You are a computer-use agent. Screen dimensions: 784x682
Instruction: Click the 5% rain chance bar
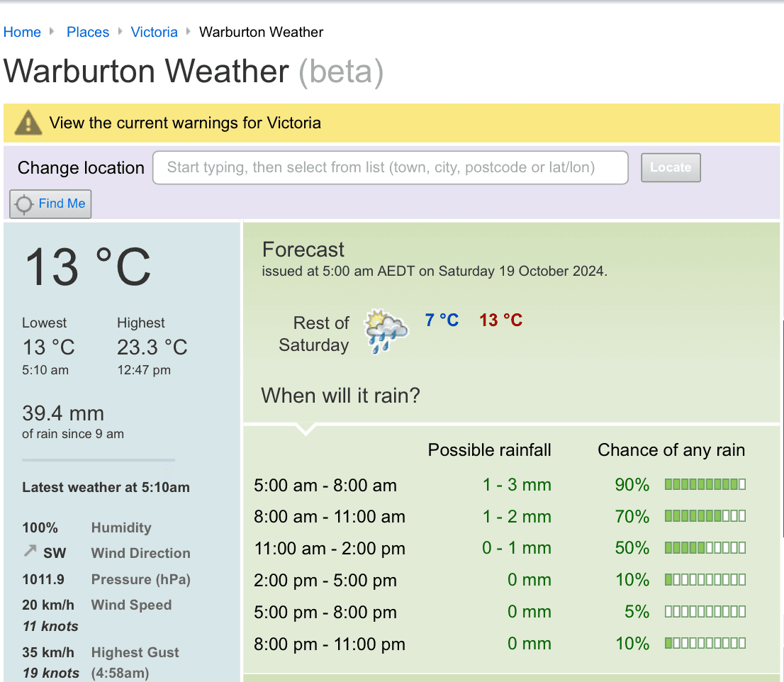705,612
